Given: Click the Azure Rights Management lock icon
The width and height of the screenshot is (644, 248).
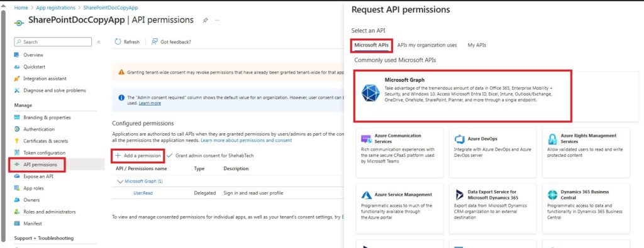Looking at the screenshot, I should (552, 139).
